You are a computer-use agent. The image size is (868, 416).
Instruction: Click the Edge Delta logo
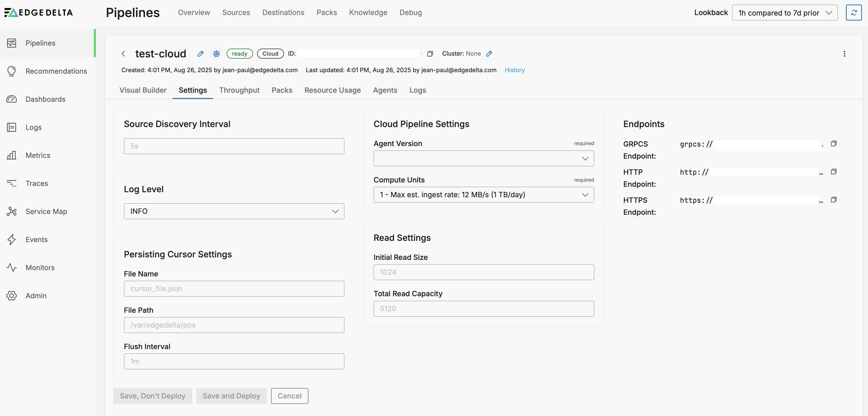pos(38,13)
